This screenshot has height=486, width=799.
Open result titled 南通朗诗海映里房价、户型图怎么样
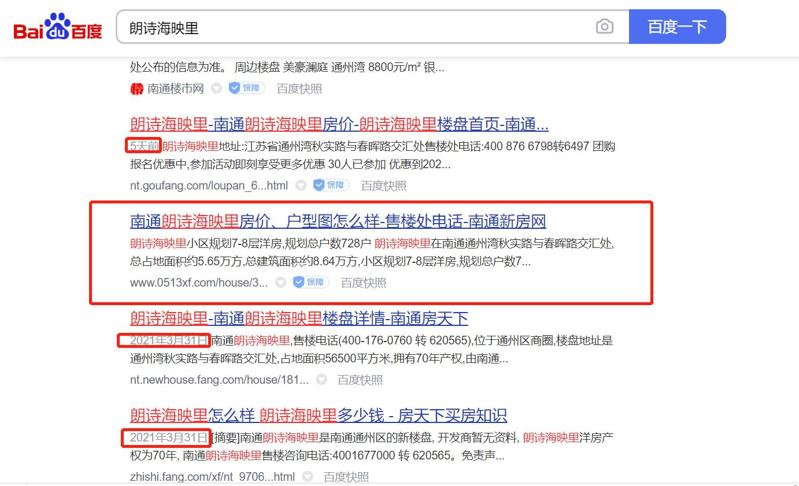[338, 221]
